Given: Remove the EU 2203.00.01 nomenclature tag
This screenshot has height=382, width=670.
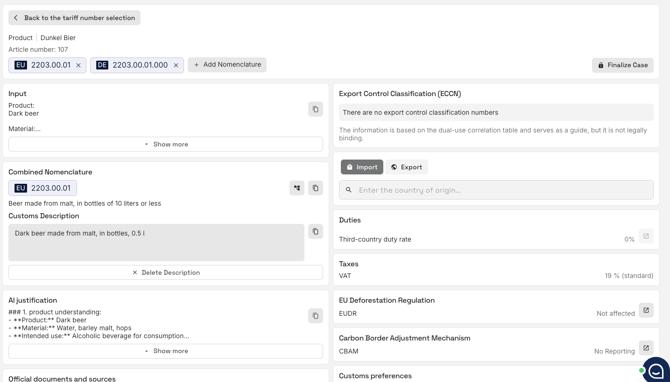Looking at the screenshot, I should [78, 65].
